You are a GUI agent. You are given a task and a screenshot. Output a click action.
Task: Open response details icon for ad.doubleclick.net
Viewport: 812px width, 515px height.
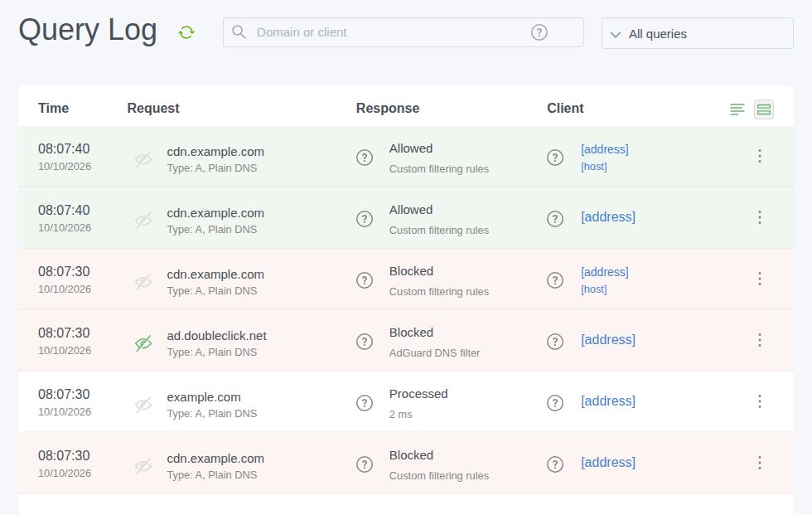[365, 342]
